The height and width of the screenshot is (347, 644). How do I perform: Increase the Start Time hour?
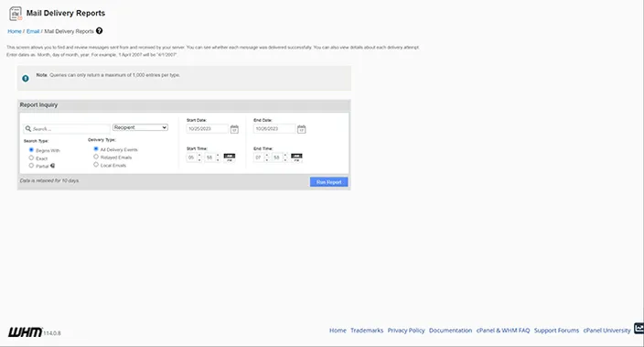point(199,155)
